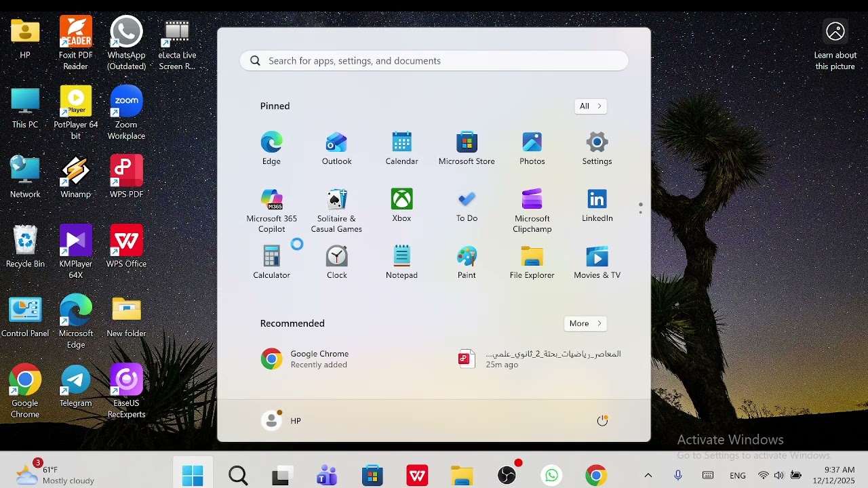Select the Microsoft Edge desktop shortcut

(75, 321)
